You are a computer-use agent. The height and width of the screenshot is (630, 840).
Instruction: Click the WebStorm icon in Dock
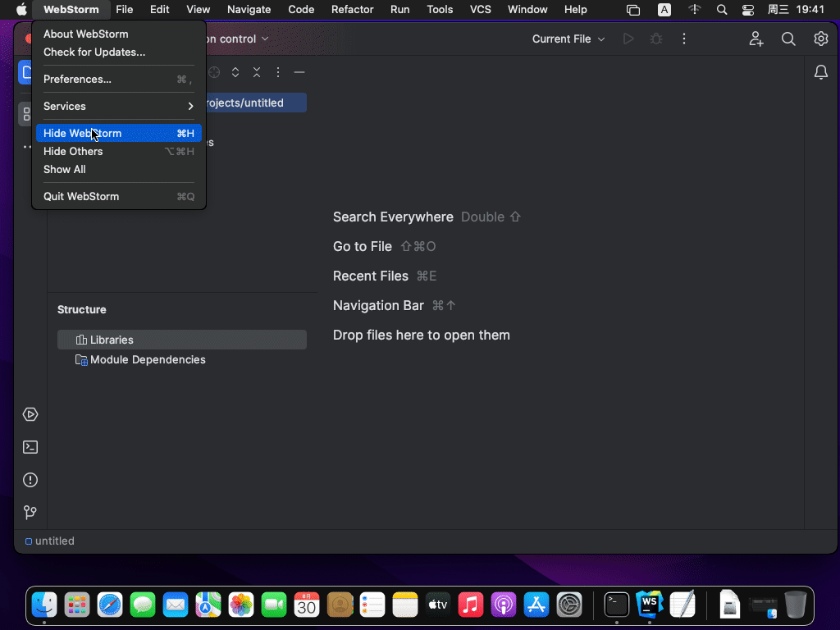pos(650,605)
